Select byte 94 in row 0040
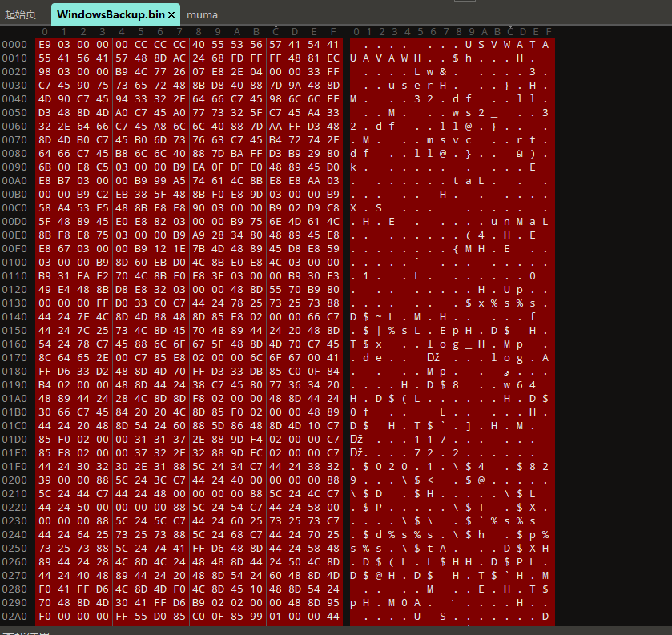The width and height of the screenshot is (672, 635). (122, 99)
